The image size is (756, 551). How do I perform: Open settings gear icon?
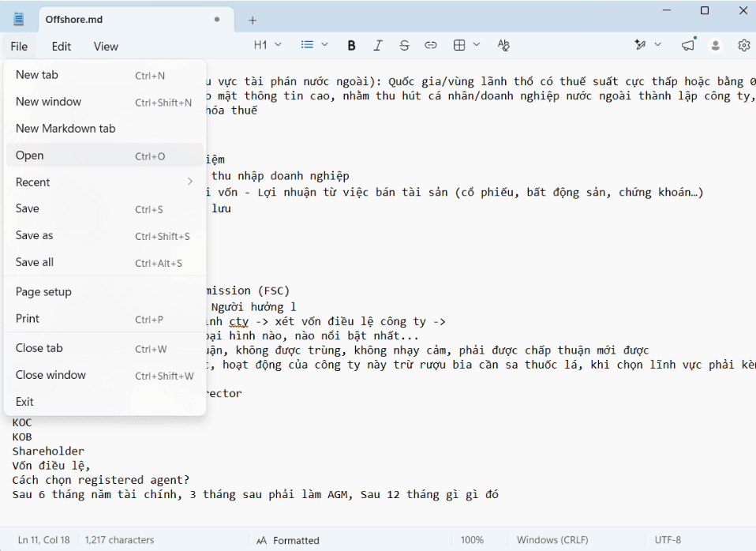tap(744, 45)
